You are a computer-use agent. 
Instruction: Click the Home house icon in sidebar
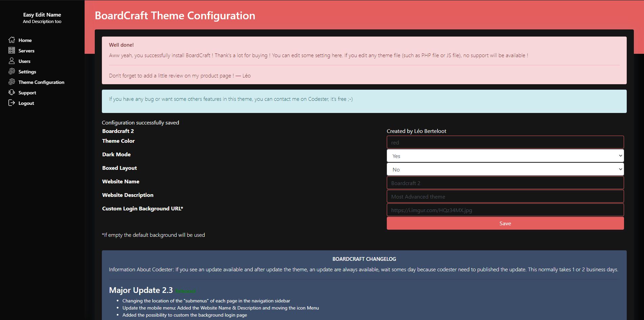tap(12, 40)
